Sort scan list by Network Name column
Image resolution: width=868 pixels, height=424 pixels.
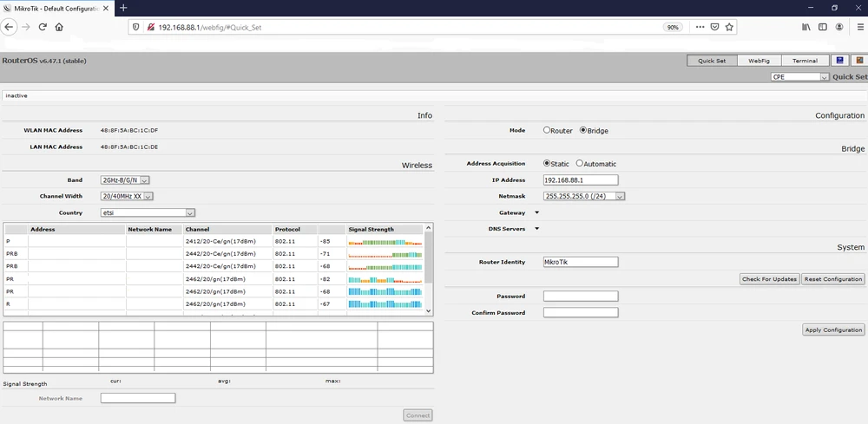tap(154, 229)
